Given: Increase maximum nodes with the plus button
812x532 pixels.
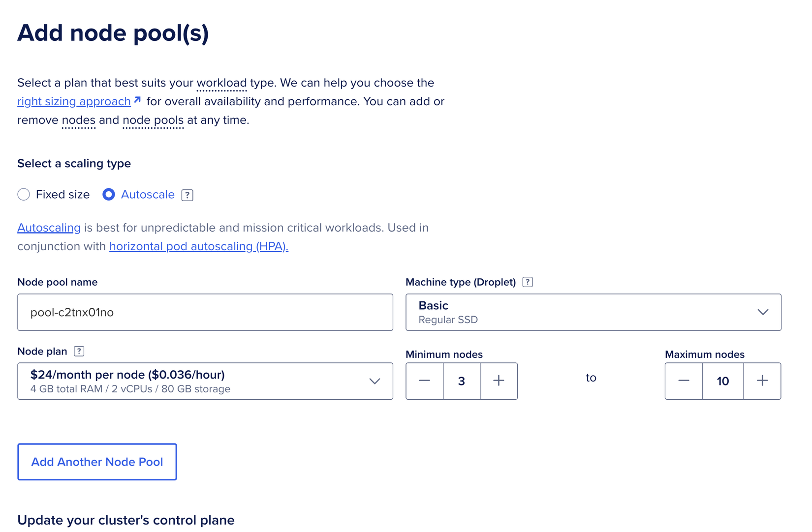Looking at the screenshot, I should point(762,381).
